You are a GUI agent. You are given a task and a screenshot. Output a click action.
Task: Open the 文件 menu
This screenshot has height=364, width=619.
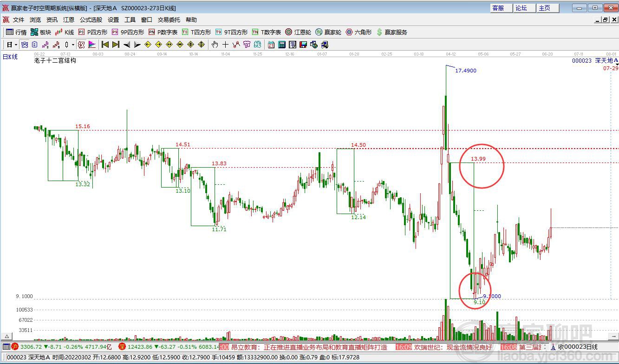(18, 20)
